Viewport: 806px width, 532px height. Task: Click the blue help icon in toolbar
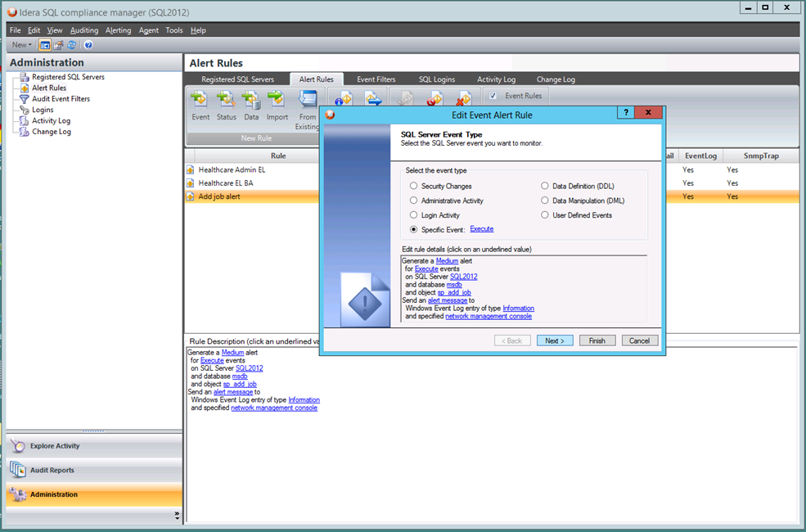click(88, 45)
